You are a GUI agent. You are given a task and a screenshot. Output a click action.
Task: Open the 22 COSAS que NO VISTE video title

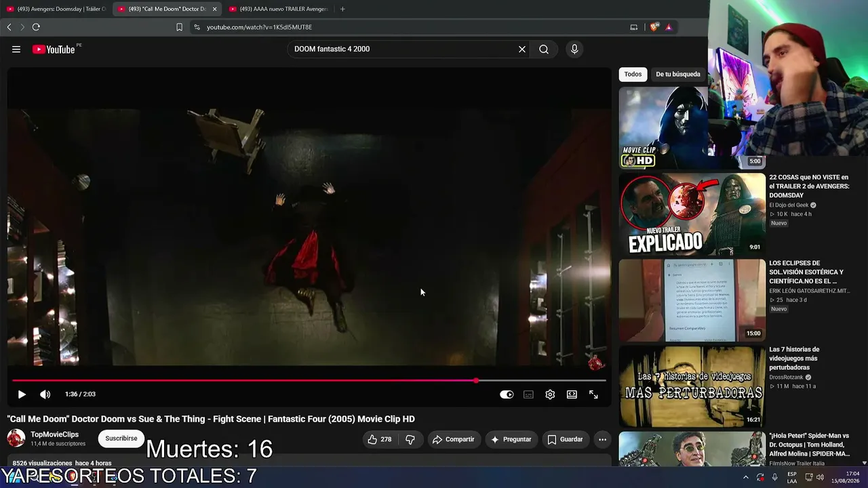[809, 186]
